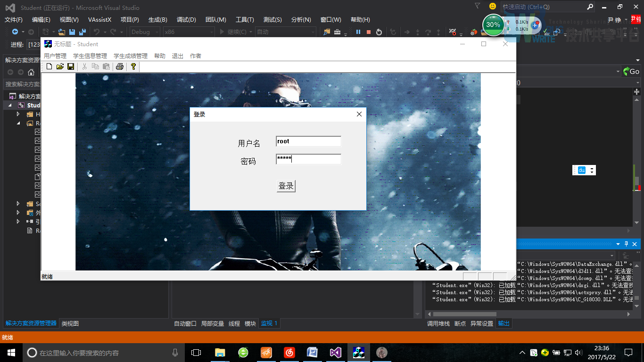The width and height of the screenshot is (644, 362).
Task: Click the Windows taskbar search box
Action: click(x=104, y=352)
